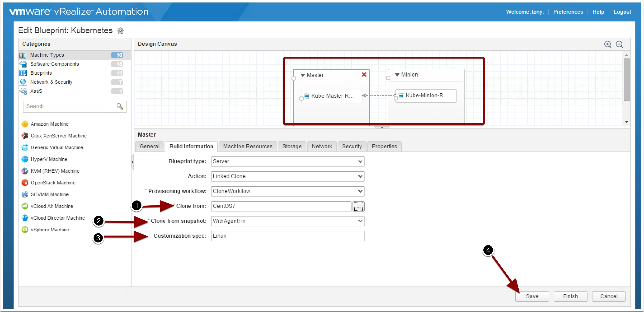Click the Kube-Master component icon
Viewport: 644px width, 312px height.
306,96
